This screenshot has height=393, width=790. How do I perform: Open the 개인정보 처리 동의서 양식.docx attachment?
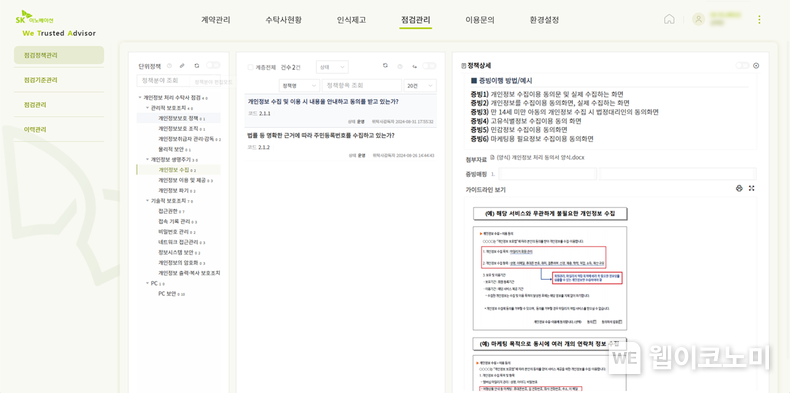click(x=541, y=158)
